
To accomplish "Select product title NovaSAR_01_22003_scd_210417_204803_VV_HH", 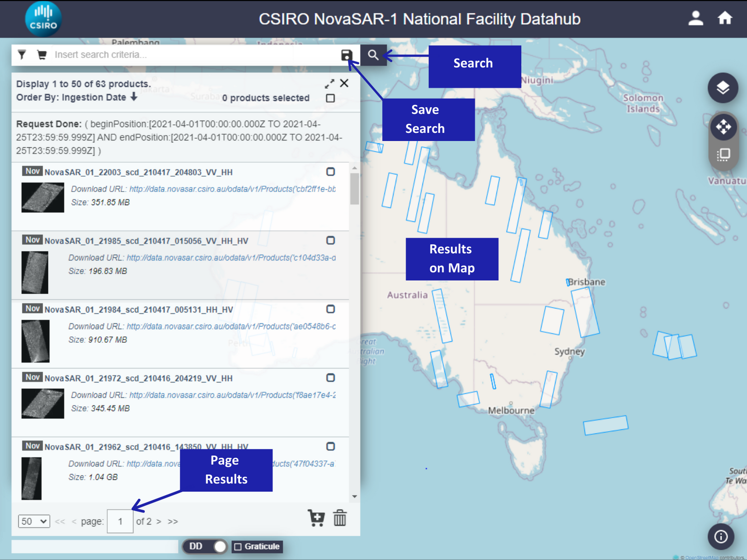I will click(138, 172).
